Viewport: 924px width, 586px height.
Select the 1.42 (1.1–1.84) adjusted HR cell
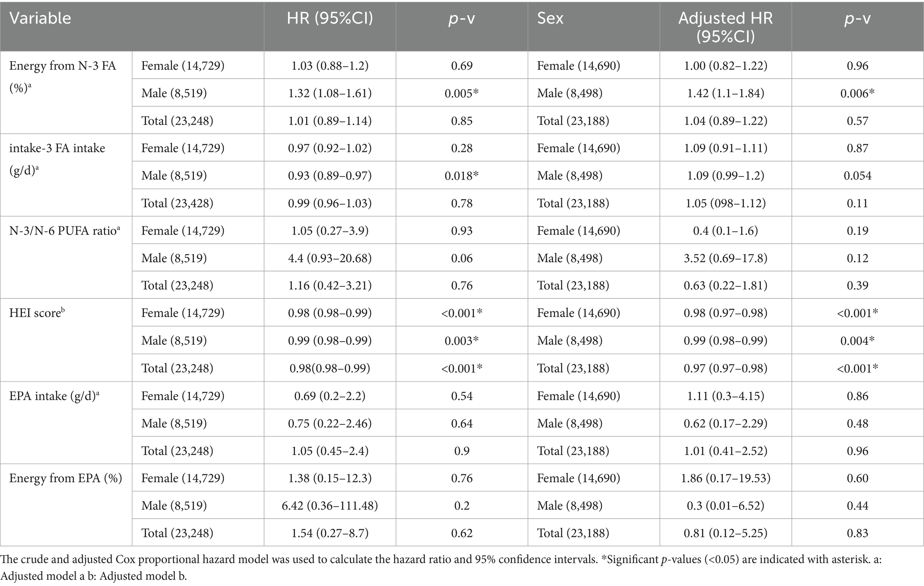point(726,93)
